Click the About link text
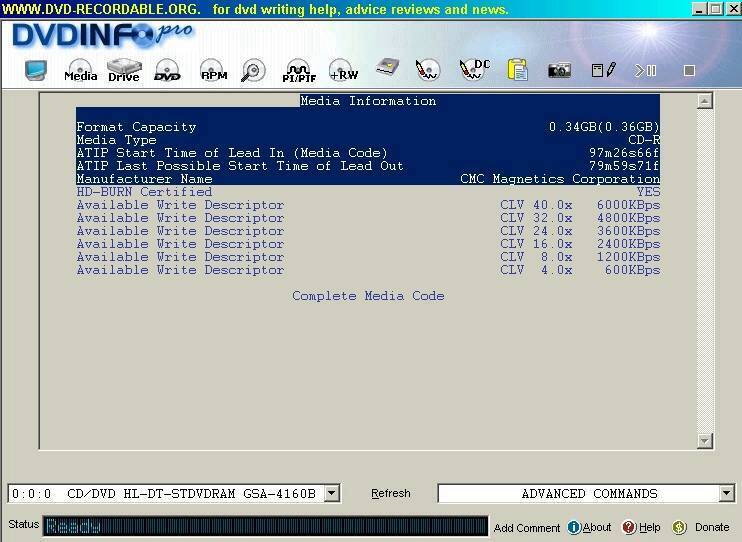The height and width of the screenshot is (542, 742). coord(597,527)
